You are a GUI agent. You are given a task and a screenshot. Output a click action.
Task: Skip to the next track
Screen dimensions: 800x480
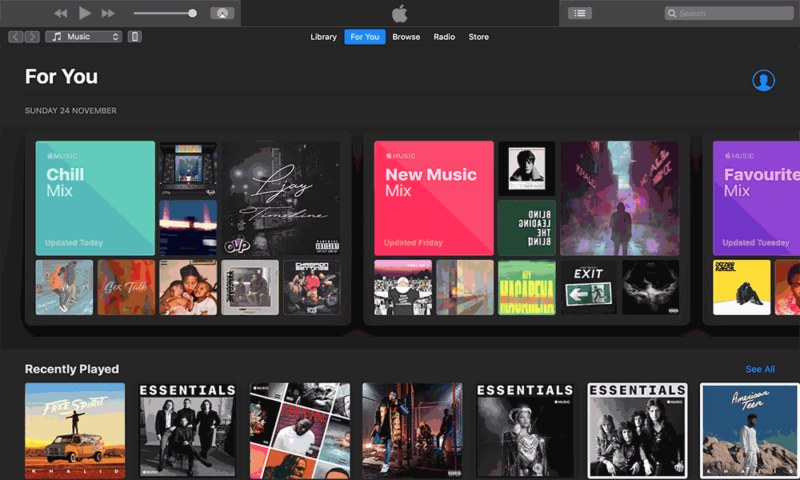pos(108,13)
